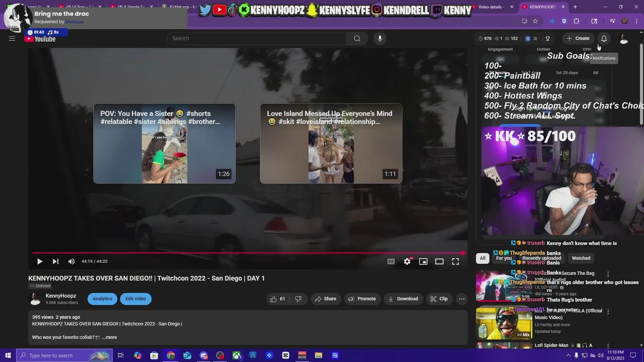Click the Windows taskbar search box
644x362 pixels.
(x=64, y=355)
